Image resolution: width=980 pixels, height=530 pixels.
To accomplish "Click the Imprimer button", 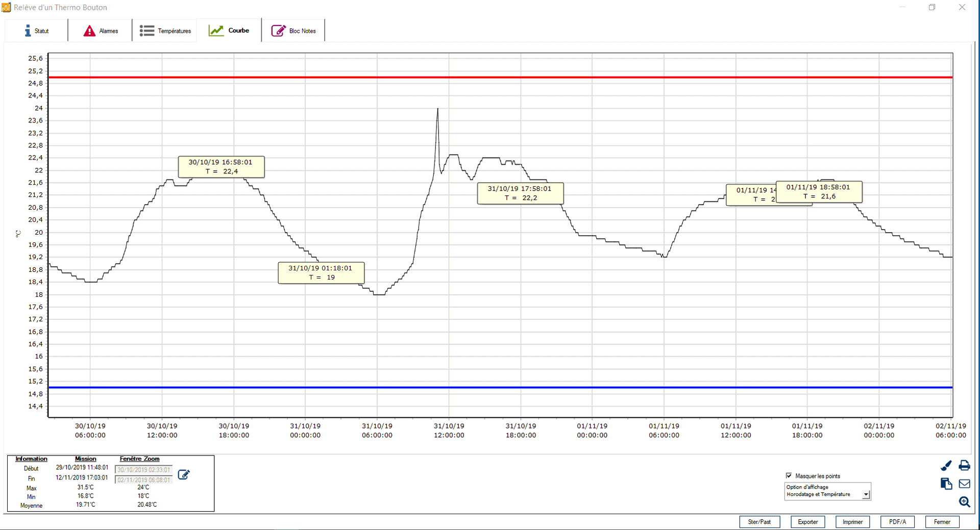I will point(852,522).
